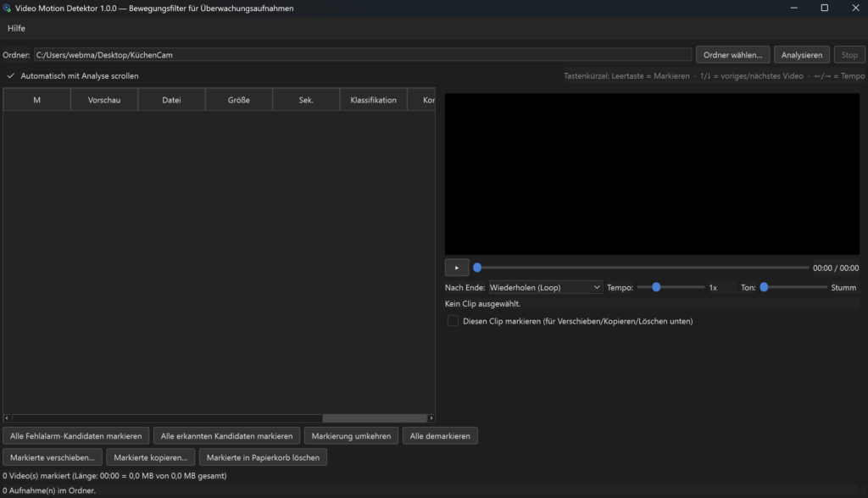Click 'Markierte kopieren...' button
This screenshot has height=498, width=868.
(151, 457)
